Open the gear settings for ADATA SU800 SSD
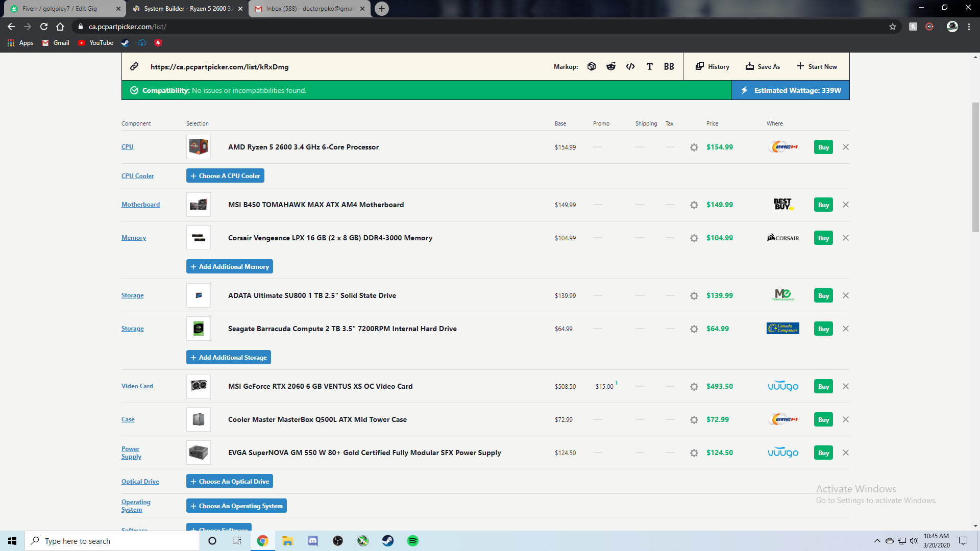Screen dimensions: 980x551 (694, 296)
